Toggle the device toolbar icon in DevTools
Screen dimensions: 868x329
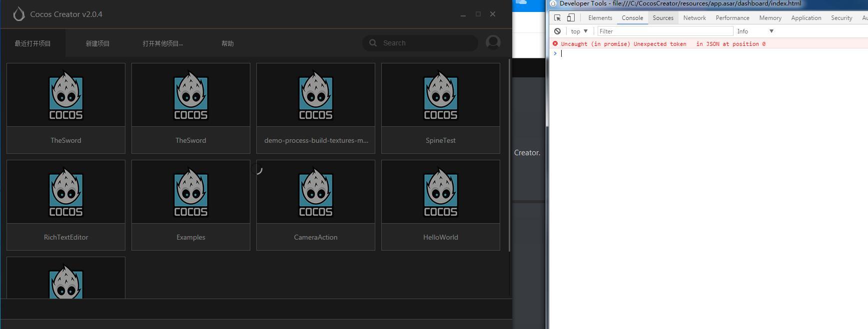[571, 18]
